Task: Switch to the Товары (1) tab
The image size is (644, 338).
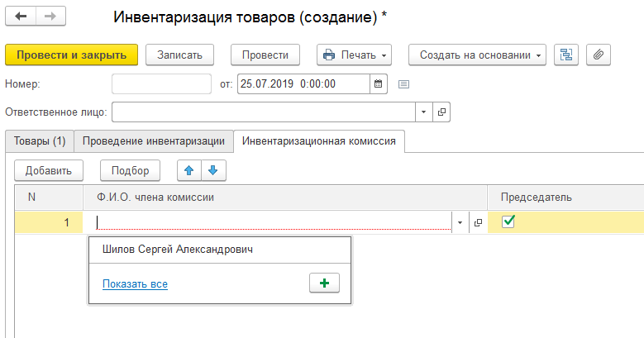Action: (x=39, y=141)
